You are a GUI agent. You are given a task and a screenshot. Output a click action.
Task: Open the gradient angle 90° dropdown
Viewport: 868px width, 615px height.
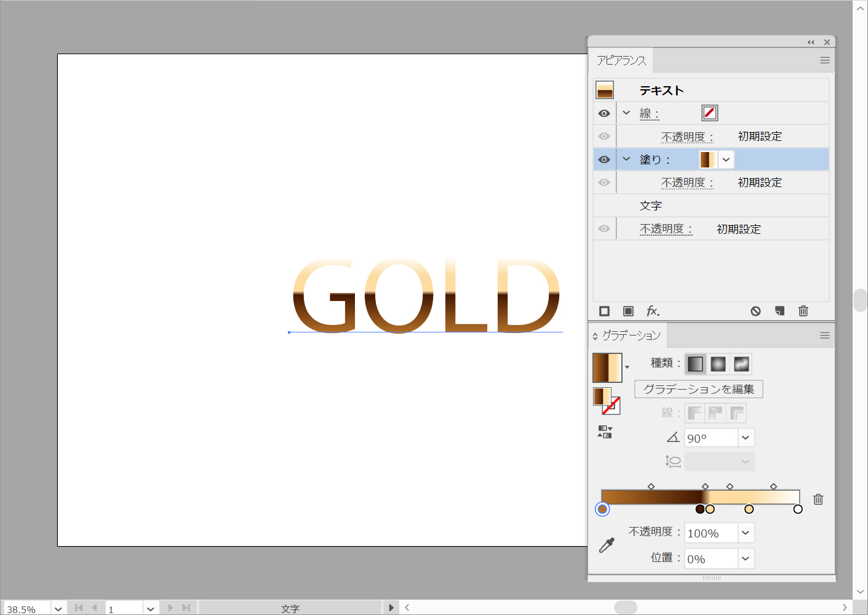[746, 438]
